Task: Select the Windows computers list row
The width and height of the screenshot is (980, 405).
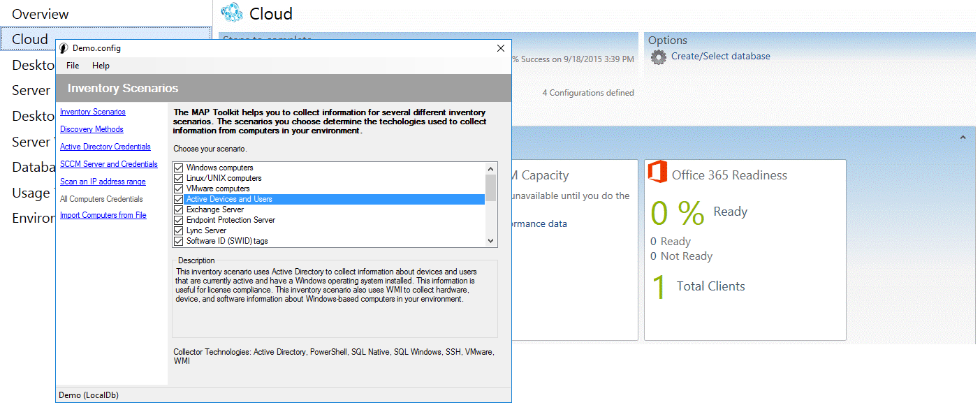Action: [328, 168]
